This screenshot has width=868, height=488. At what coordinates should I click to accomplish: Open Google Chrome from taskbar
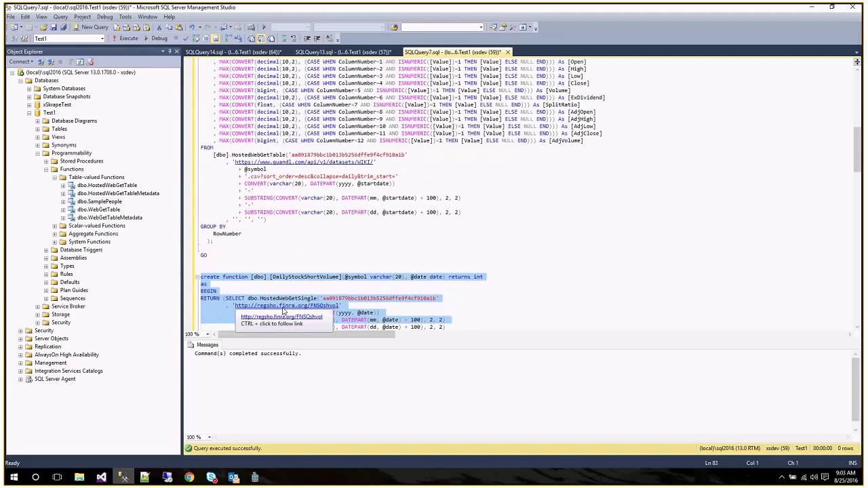coord(189,477)
